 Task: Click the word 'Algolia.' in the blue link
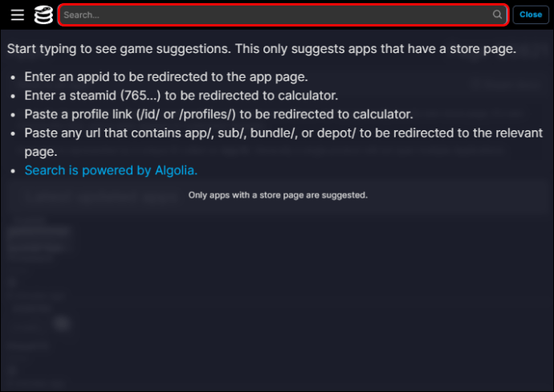pyautogui.click(x=177, y=170)
